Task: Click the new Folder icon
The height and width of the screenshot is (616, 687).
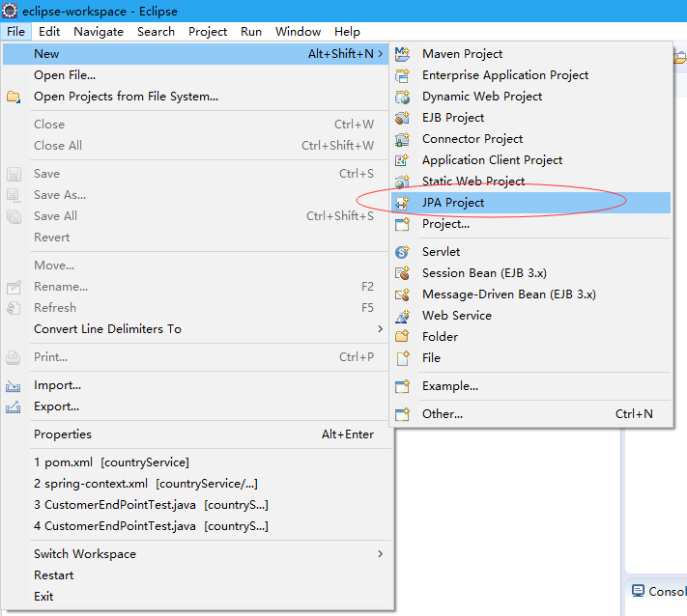Action: 402,337
